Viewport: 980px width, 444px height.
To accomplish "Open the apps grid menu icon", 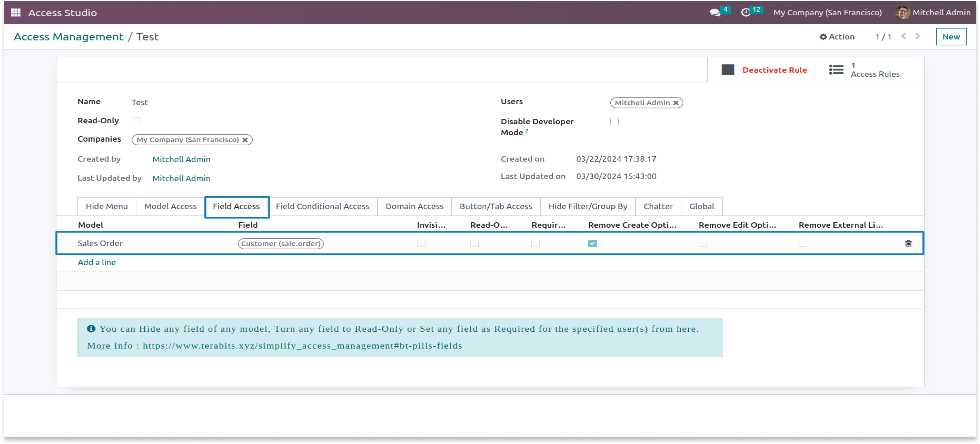I will [16, 13].
